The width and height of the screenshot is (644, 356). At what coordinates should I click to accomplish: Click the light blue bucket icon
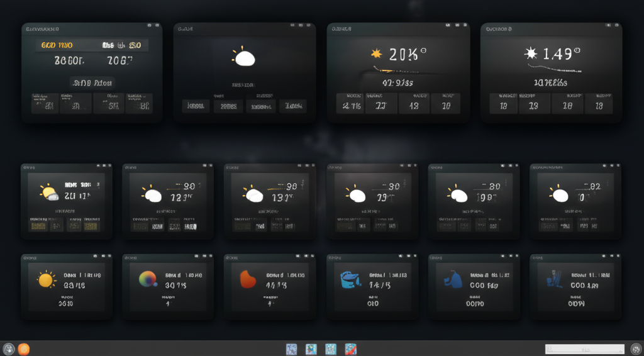[x=350, y=280]
